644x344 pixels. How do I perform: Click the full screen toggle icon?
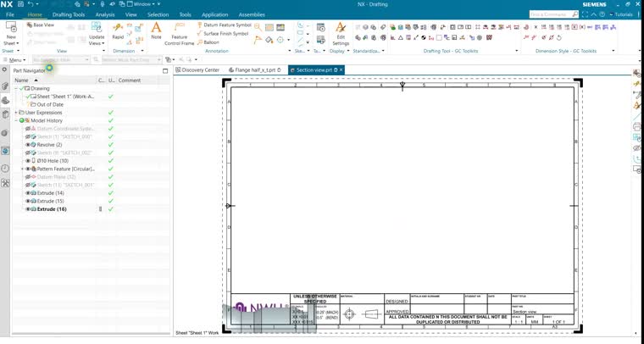click(x=585, y=14)
